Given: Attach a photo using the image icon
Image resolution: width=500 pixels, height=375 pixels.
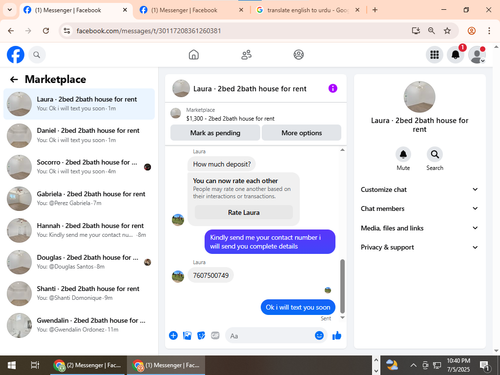Looking at the screenshot, I should coord(187,335).
